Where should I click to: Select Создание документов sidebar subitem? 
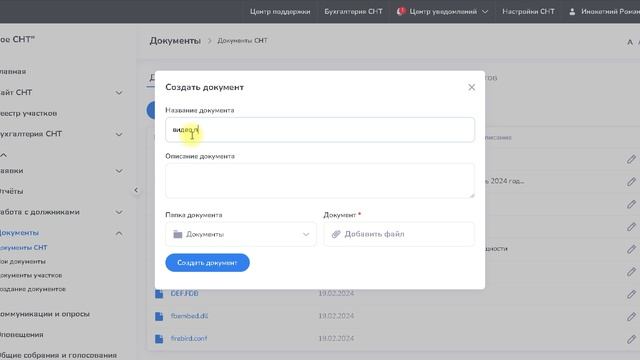[x=33, y=289]
